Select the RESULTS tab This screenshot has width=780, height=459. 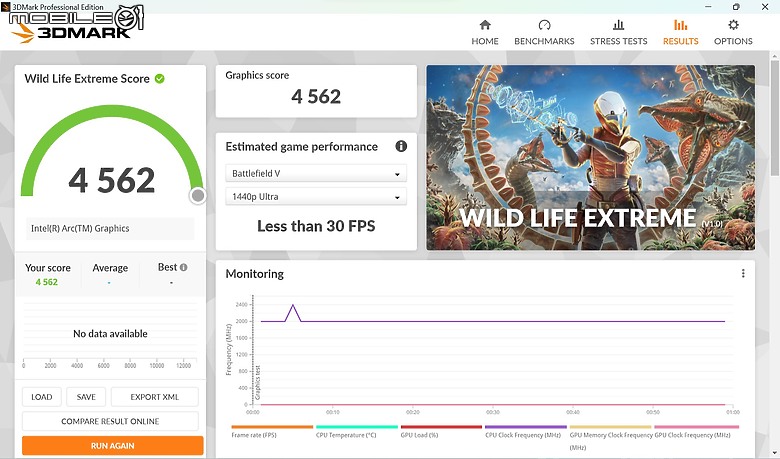681,33
